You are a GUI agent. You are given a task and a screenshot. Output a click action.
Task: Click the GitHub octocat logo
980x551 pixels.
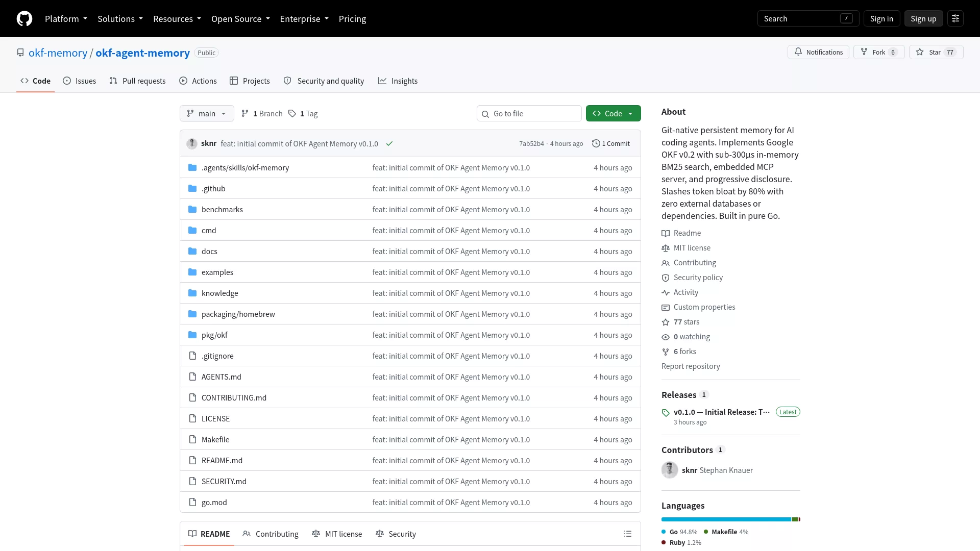(24, 19)
